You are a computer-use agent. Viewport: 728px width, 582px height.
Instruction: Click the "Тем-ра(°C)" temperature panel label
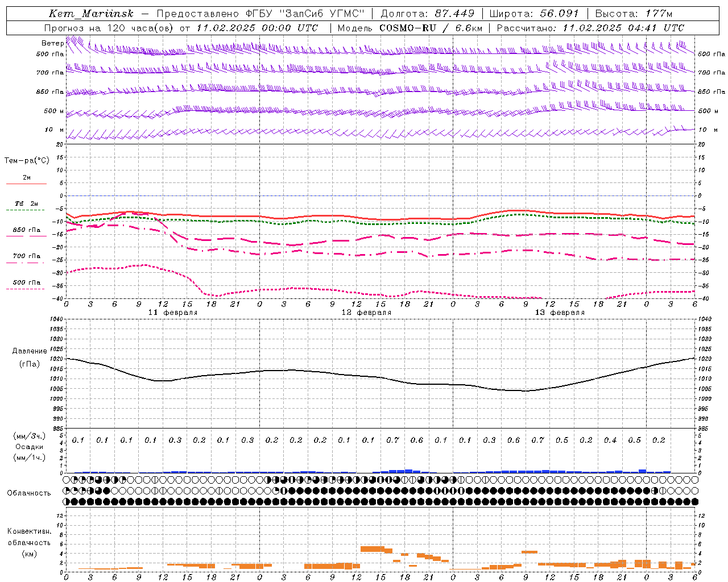pos(27,161)
